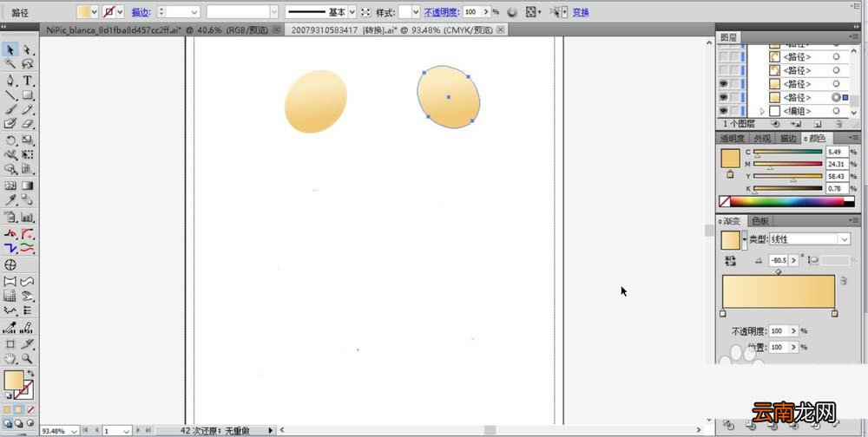Expand the 编组 layer triangle
The width and height of the screenshot is (868, 437).
point(762,111)
